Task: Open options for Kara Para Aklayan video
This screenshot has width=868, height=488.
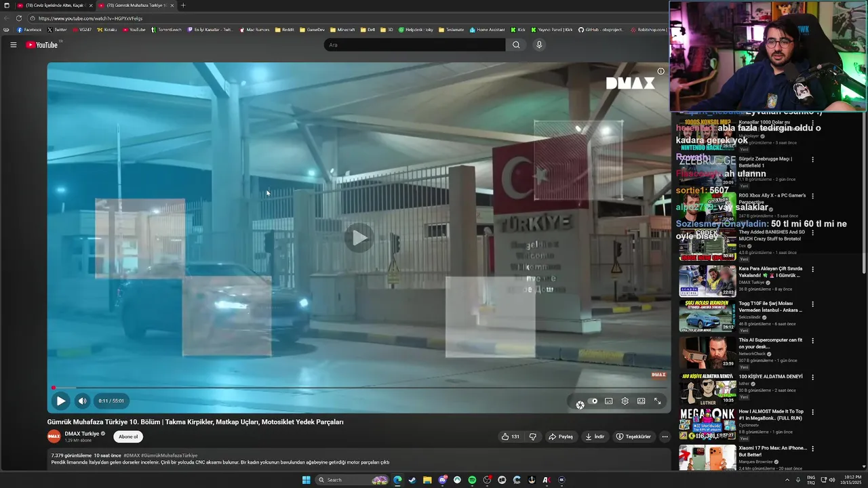Action: (812, 270)
